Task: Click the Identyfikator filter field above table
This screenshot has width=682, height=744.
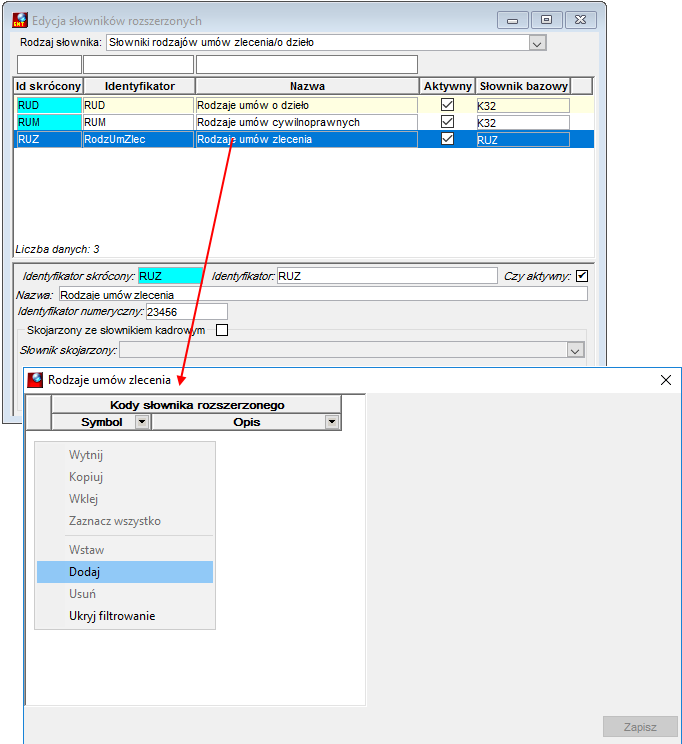Action: pos(139,64)
